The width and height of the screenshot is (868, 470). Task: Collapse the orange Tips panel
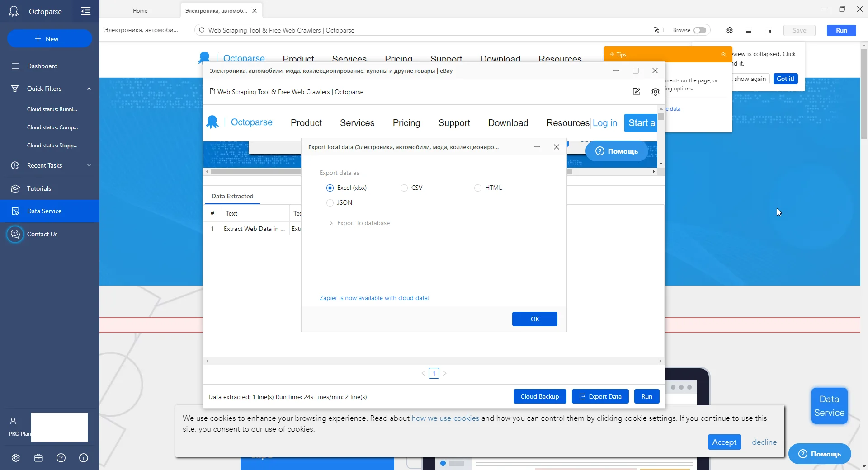pos(723,54)
